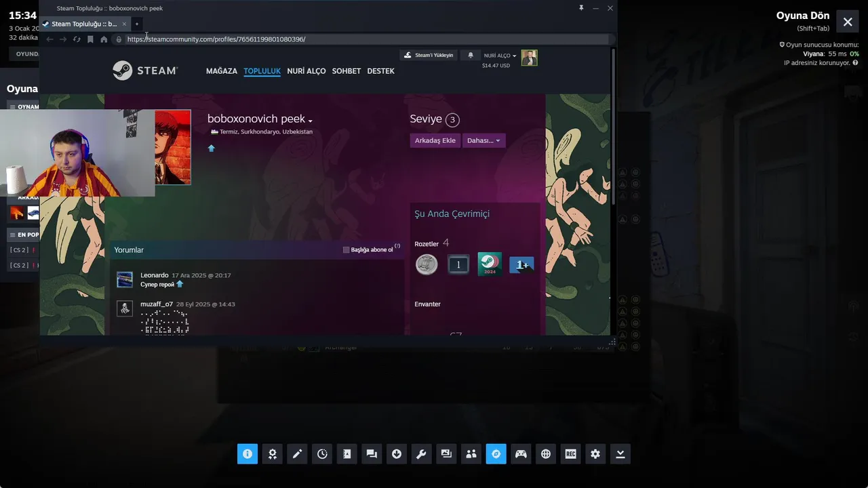Click the Steam'i Yükleyin button
The image size is (868, 488).
tap(429, 56)
